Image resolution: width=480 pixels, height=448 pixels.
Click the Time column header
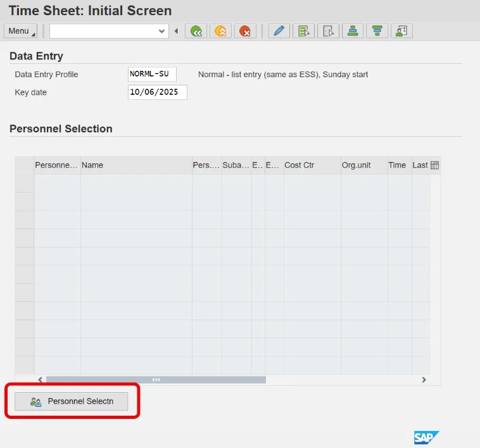tap(400, 165)
